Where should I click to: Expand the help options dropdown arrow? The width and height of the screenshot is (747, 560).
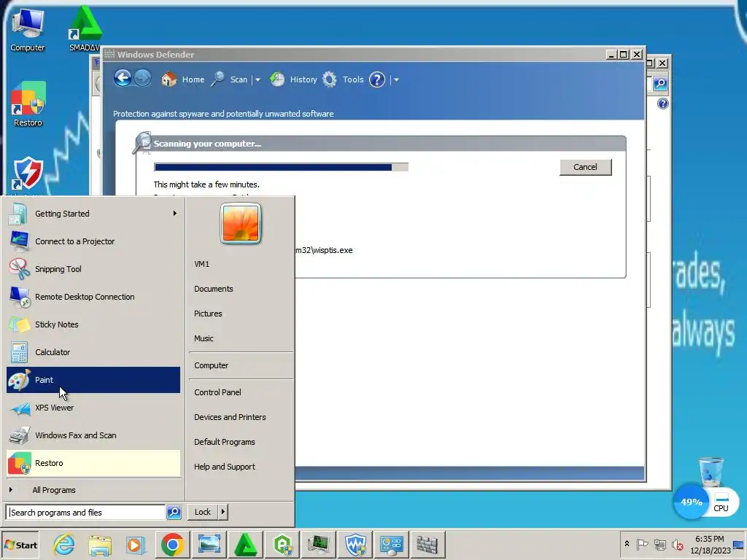[396, 79]
